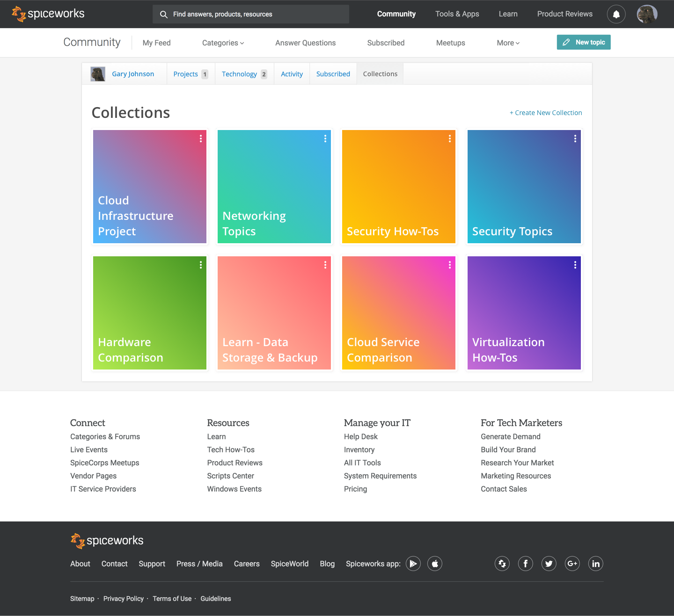This screenshot has width=674, height=616.
Task: Open Subscribed in community navigation bar
Action: tap(386, 43)
